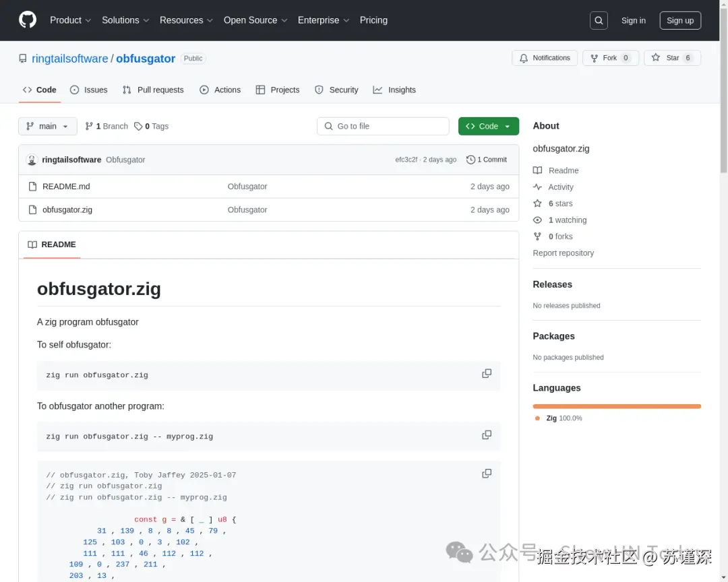Open the obfusgator.zig file
Screen dimensions: 728x582
67,209
